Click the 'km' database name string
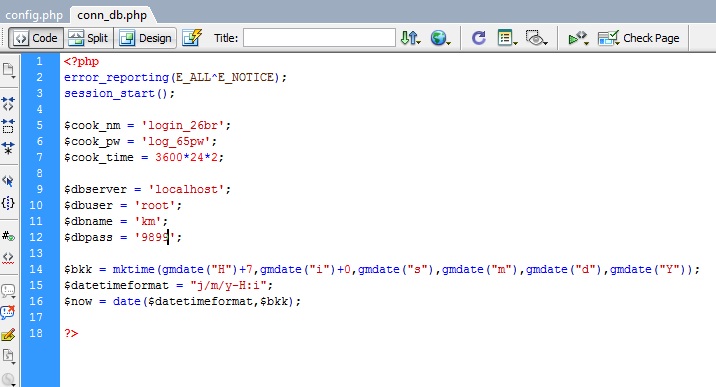This screenshot has height=387, width=716. point(148,221)
